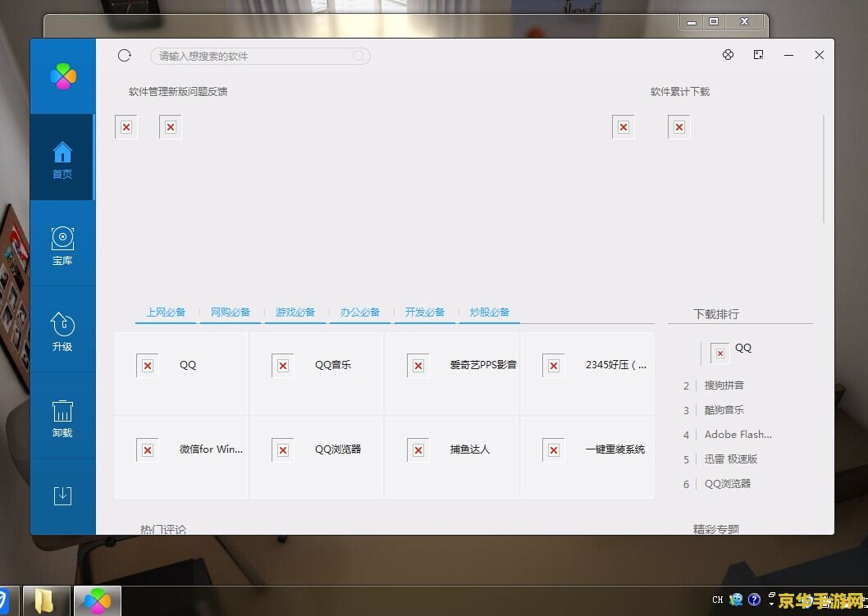Switch to the 炒股必备 tab
The height and width of the screenshot is (616, 868).
point(489,313)
